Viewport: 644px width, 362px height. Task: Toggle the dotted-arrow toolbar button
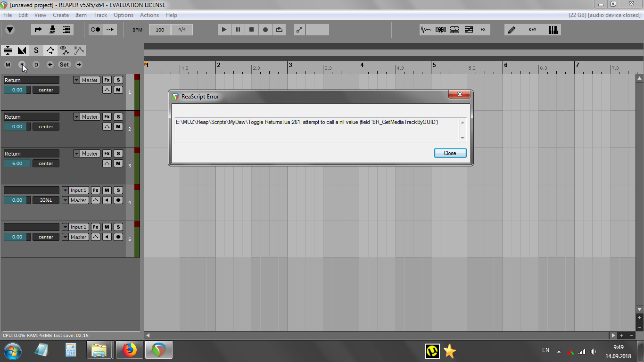point(110,30)
